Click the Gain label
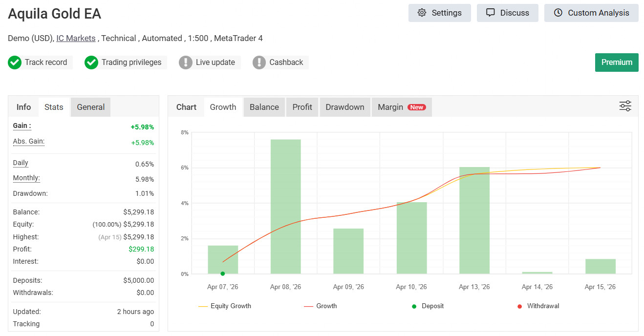 pos(22,126)
